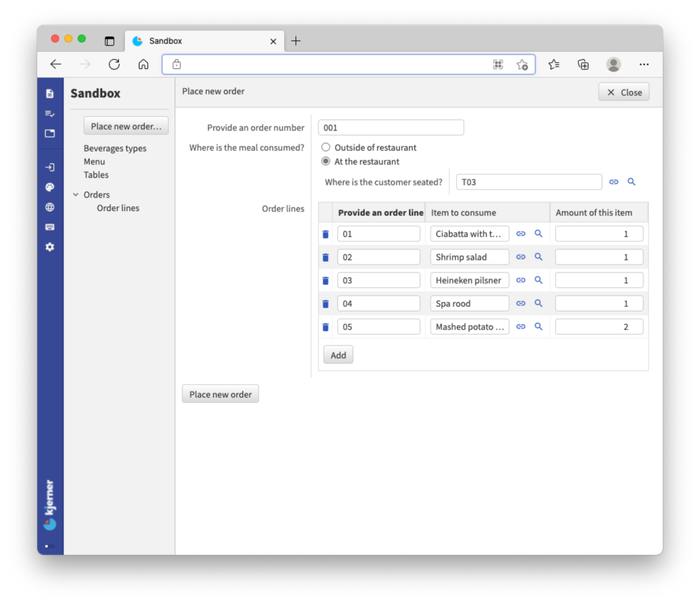Delete order line 04 with trash icon
This screenshot has width=700, height=604.
point(325,304)
